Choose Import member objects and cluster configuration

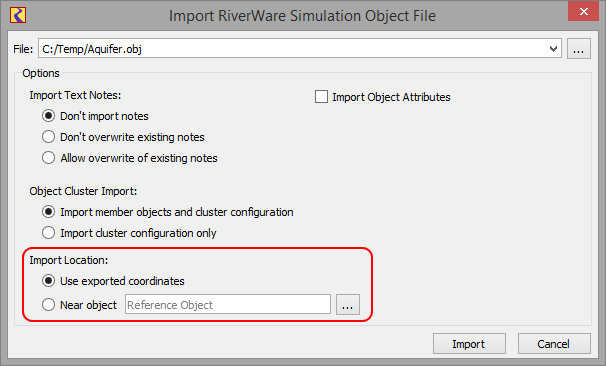click(x=48, y=212)
